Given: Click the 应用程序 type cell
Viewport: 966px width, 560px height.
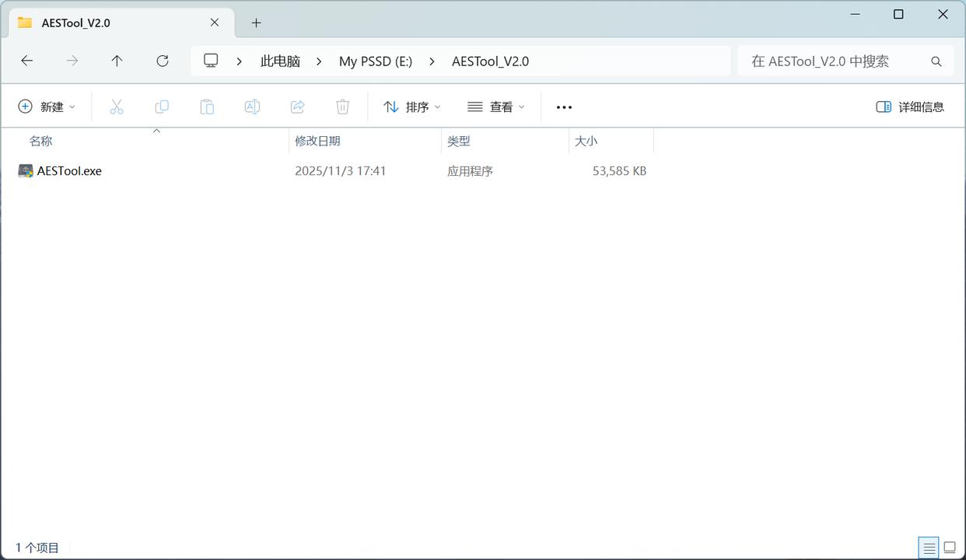Looking at the screenshot, I should click(470, 171).
